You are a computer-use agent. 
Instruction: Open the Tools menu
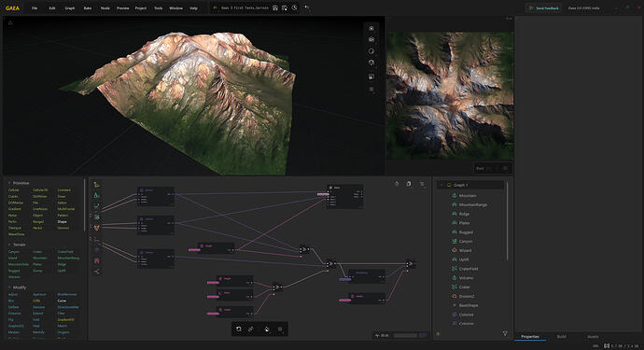tap(158, 7)
